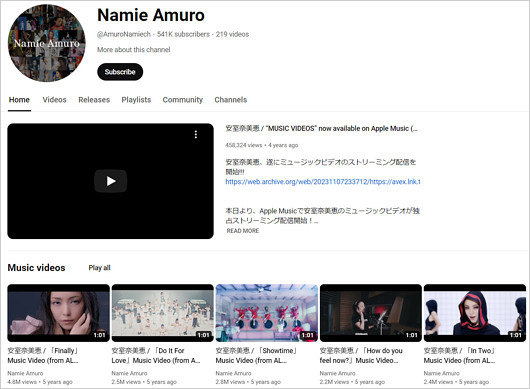Click the Showtime Music Video title

click(256, 356)
